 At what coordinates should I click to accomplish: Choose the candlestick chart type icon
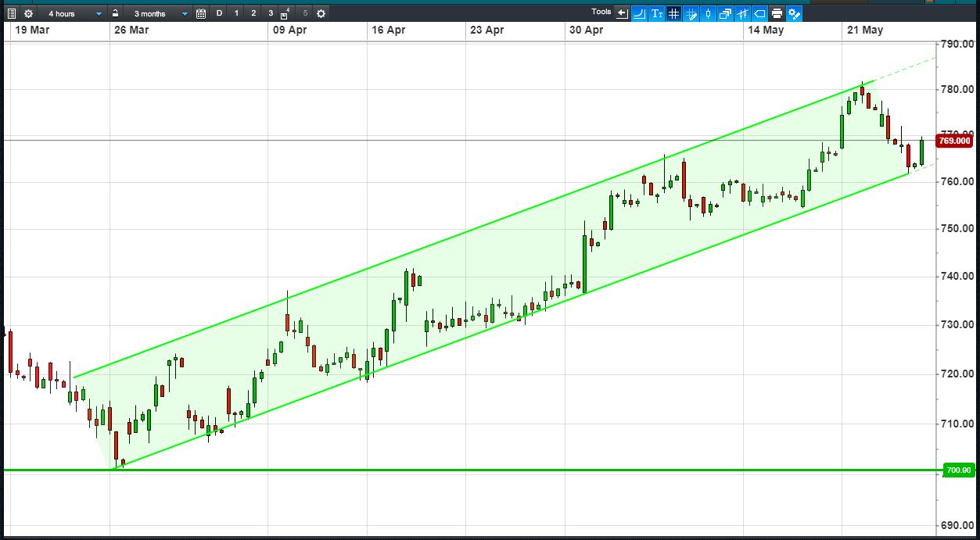(708, 13)
